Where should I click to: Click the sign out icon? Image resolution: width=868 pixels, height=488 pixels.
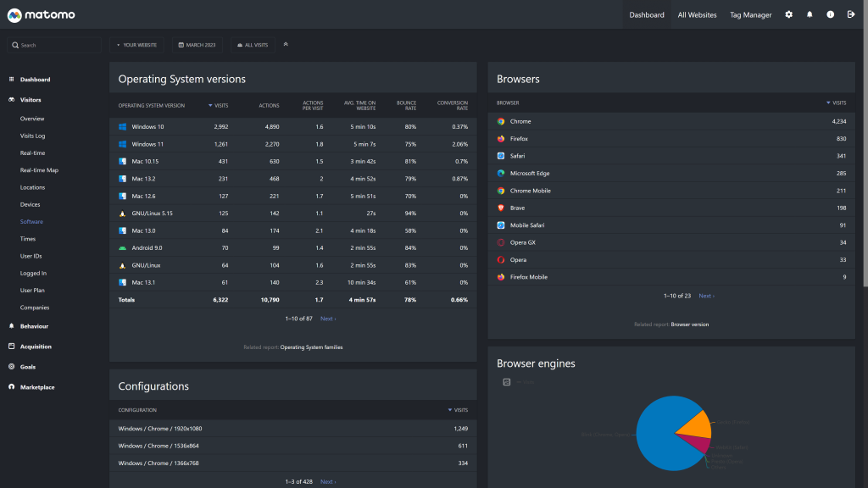pos(851,14)
